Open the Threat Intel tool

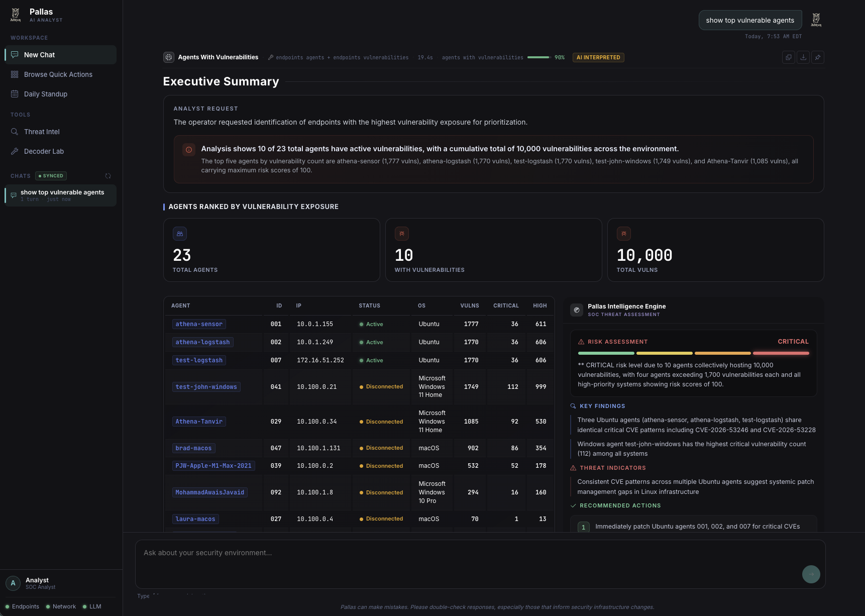click(60, 132)
